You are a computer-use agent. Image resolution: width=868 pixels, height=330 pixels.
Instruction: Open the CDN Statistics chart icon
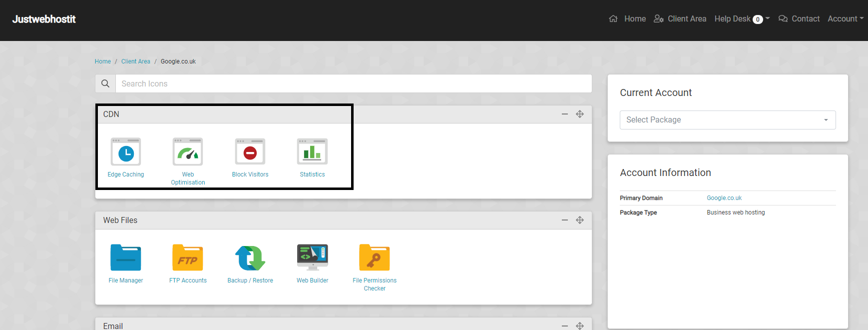point(312,151)
